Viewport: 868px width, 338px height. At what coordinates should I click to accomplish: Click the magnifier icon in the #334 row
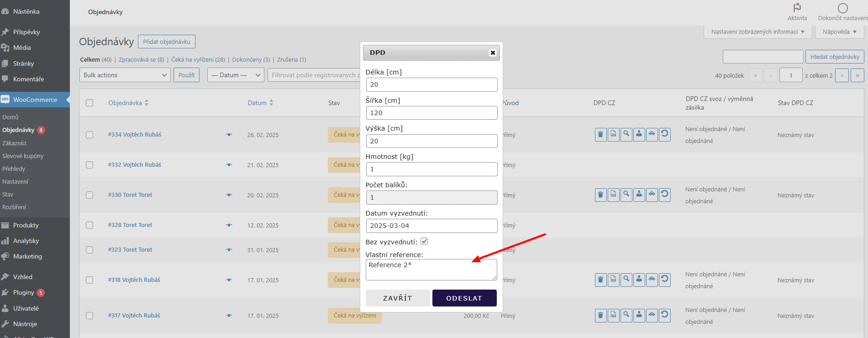(x=626, y=135)
